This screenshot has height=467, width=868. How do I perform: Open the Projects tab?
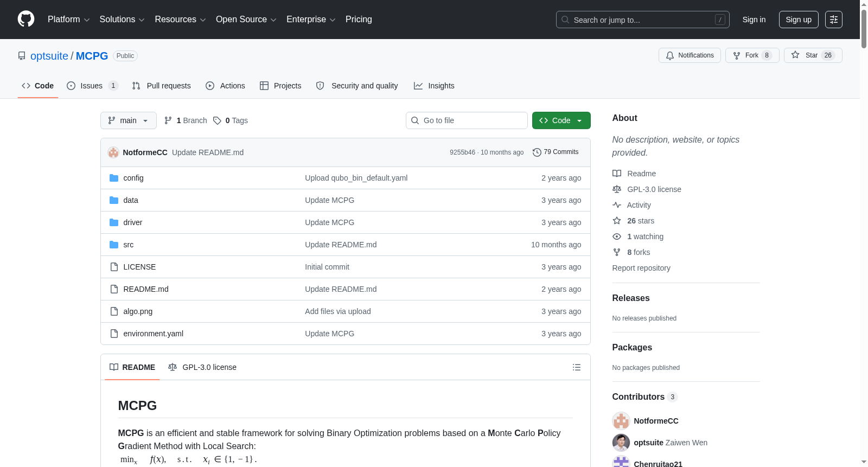(x=280, y=86)
